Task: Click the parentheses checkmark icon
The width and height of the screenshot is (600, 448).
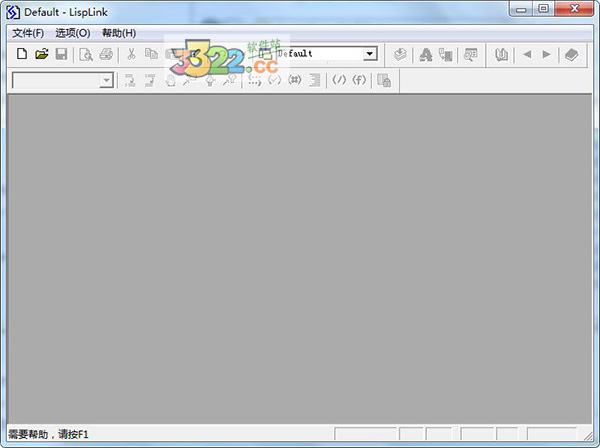Action: click(275, 80)
